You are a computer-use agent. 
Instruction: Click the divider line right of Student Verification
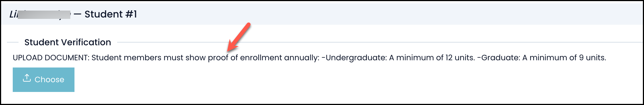[x=380, y=42]
